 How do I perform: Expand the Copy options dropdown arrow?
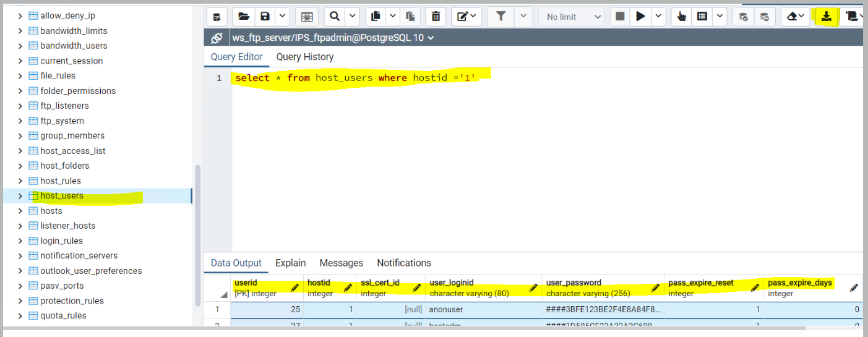(x=393, y=17)
